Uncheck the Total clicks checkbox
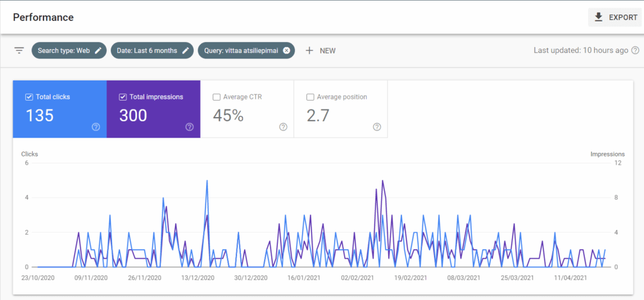 29,97
